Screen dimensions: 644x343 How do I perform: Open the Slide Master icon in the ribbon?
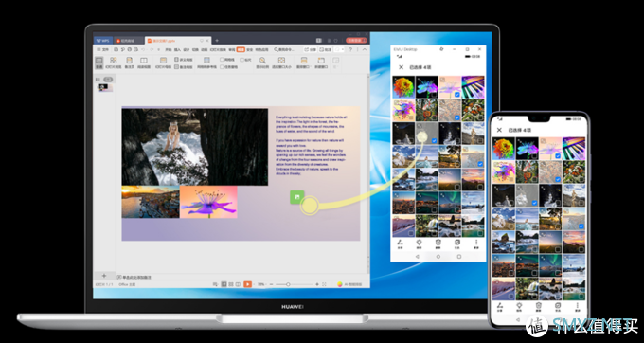pos(164,63)
